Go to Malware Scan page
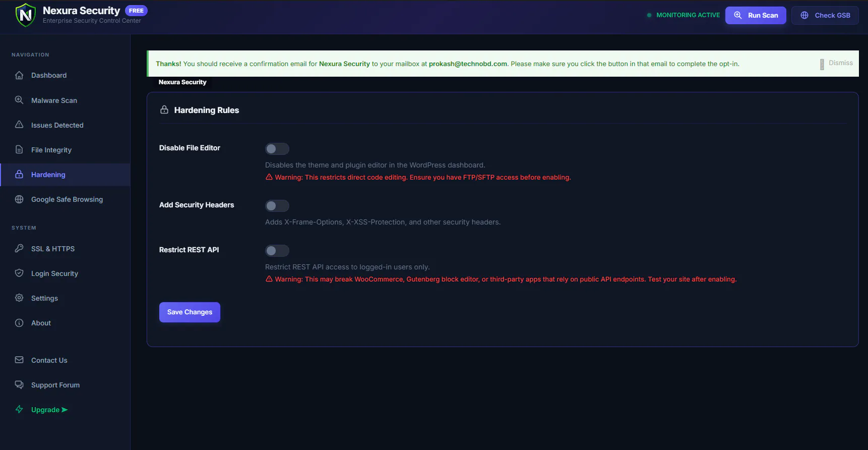The width and height of the screenshot is (868, 450). [65, 100]
